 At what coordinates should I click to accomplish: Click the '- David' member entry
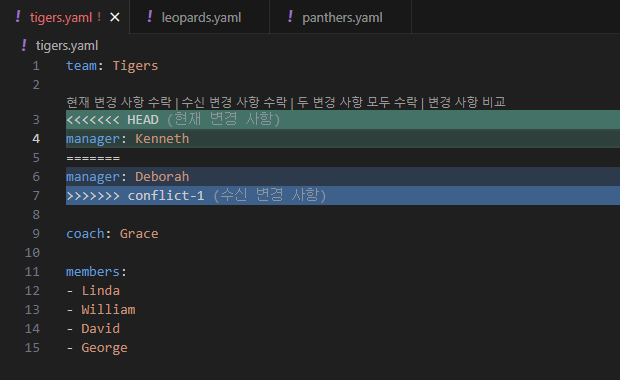pyautogui.click(x=93, y=328)
